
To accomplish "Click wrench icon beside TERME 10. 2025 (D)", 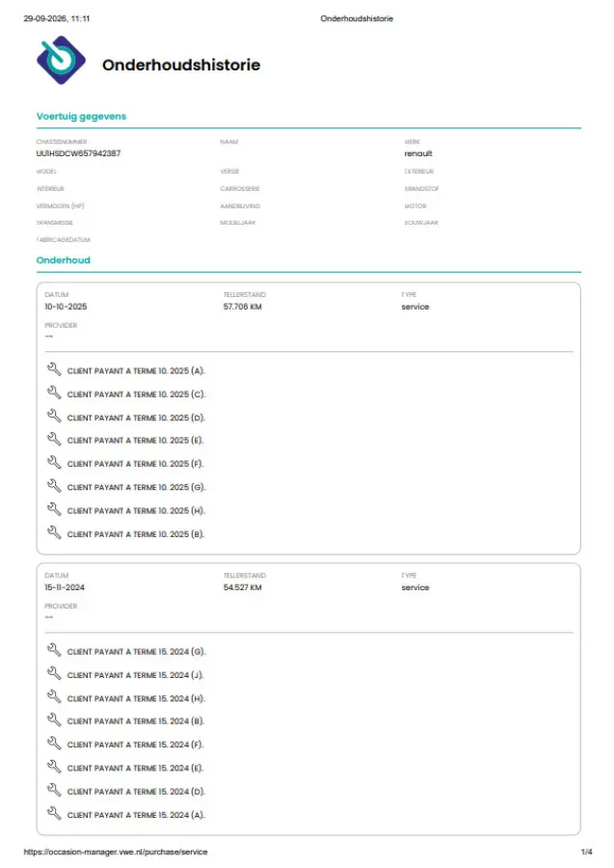I will click(54, 416).
